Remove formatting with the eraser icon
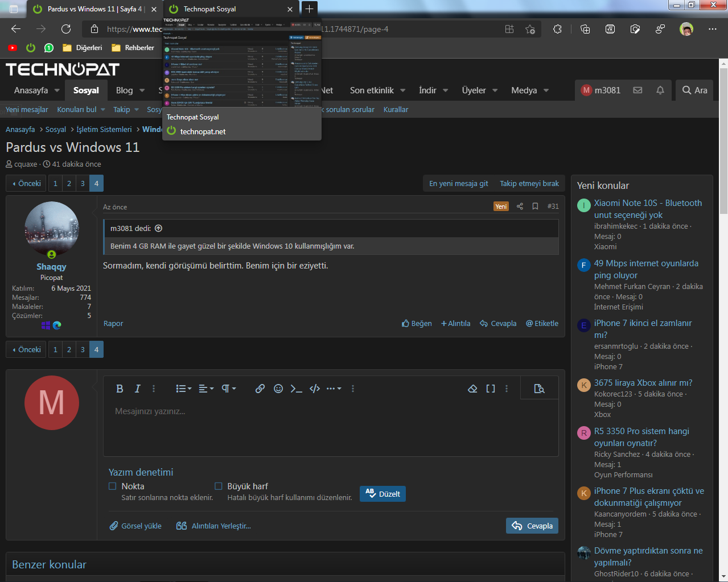The image size is (728, 582). point(472,389)
